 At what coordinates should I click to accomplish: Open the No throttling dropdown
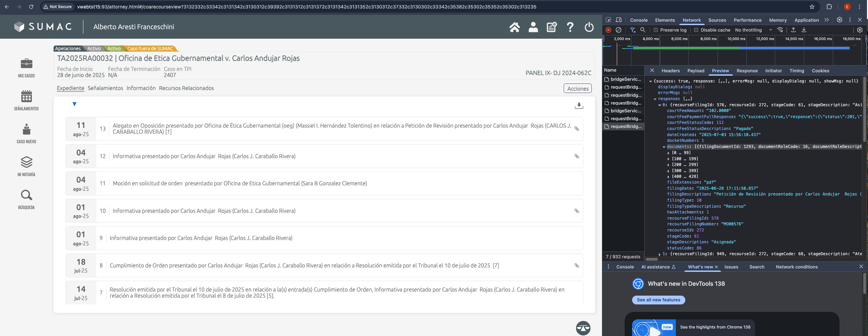point(753,30)
